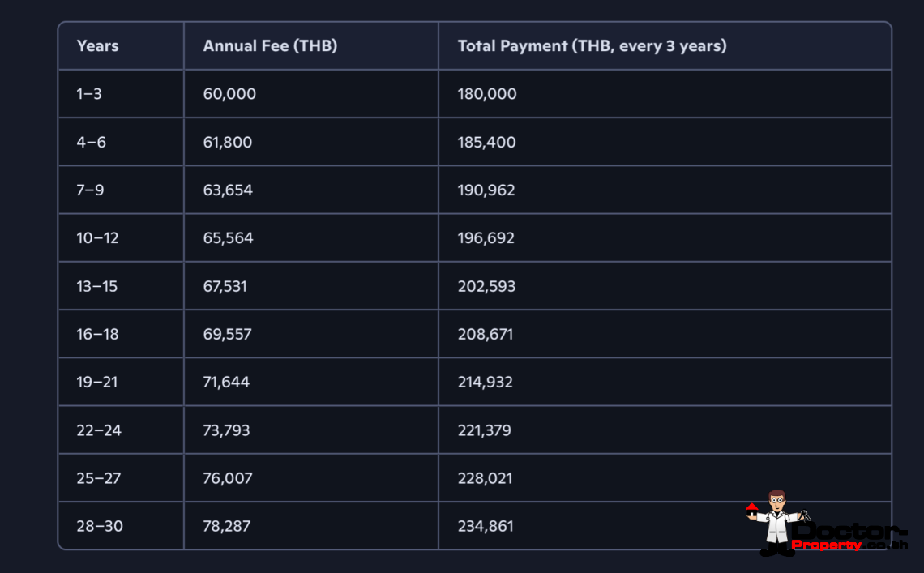
Task: Select the 208,671 total payment value
Action: 486,334
